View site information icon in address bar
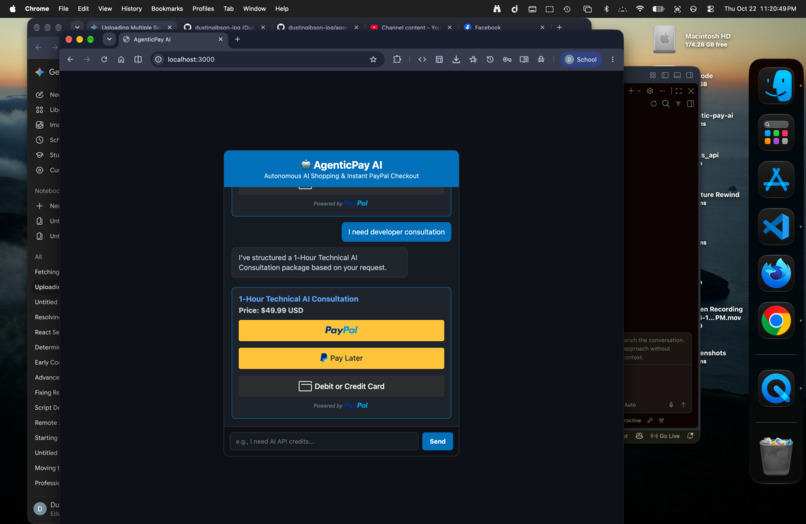Viewport: 806px width, 524px height. (158, 60)
